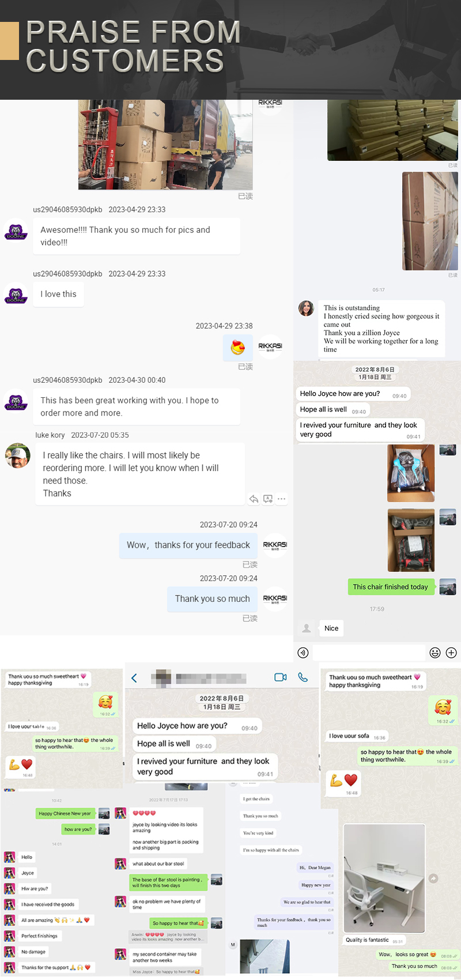
Task: View the gaming chair in box photo
Action: 411,473
